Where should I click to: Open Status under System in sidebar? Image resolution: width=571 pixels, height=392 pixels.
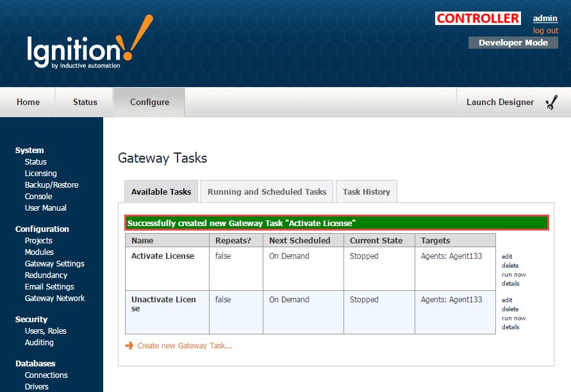(x=36, y=161)
